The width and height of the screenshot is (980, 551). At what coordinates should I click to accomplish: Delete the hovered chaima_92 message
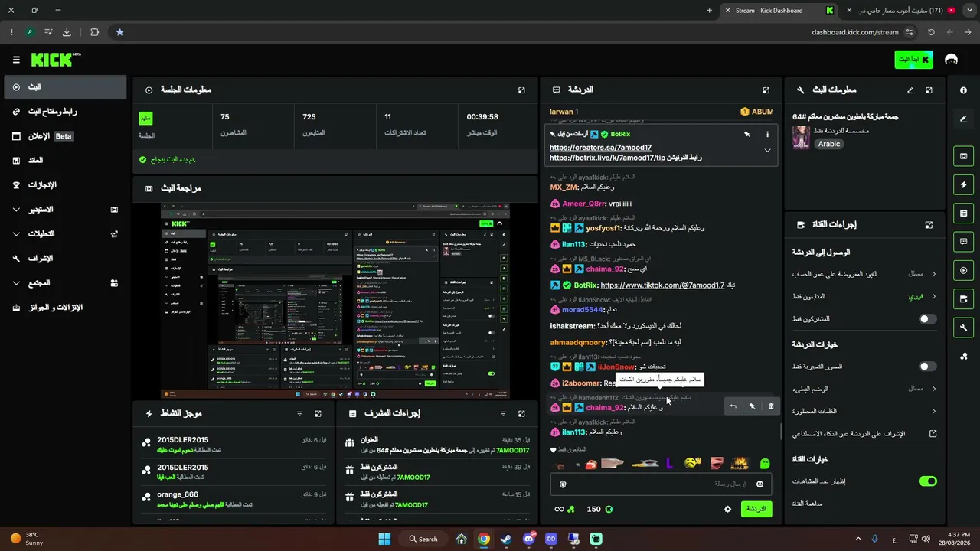pyautogui.click(x=771, y=406)
